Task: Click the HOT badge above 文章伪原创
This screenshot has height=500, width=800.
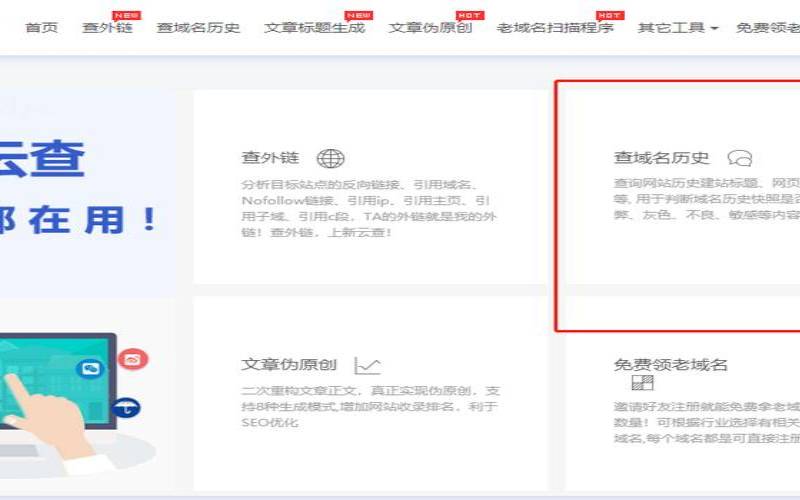Action: 469,15
